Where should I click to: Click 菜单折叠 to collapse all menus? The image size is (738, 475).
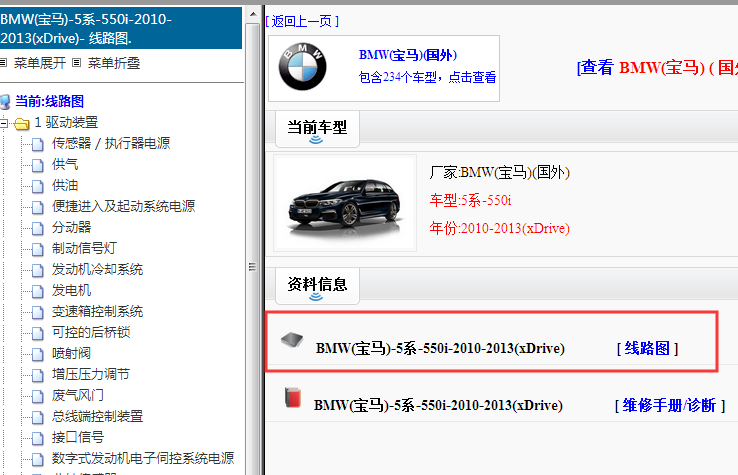[113, 63]
